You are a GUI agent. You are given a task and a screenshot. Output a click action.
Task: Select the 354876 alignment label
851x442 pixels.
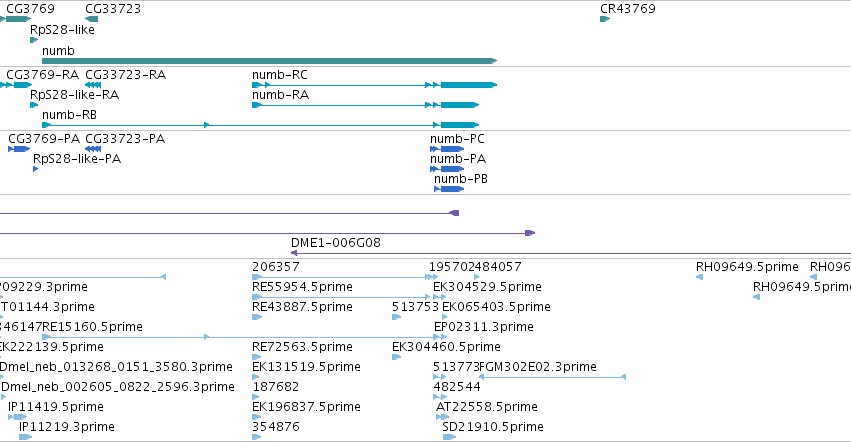click(276, 427)
